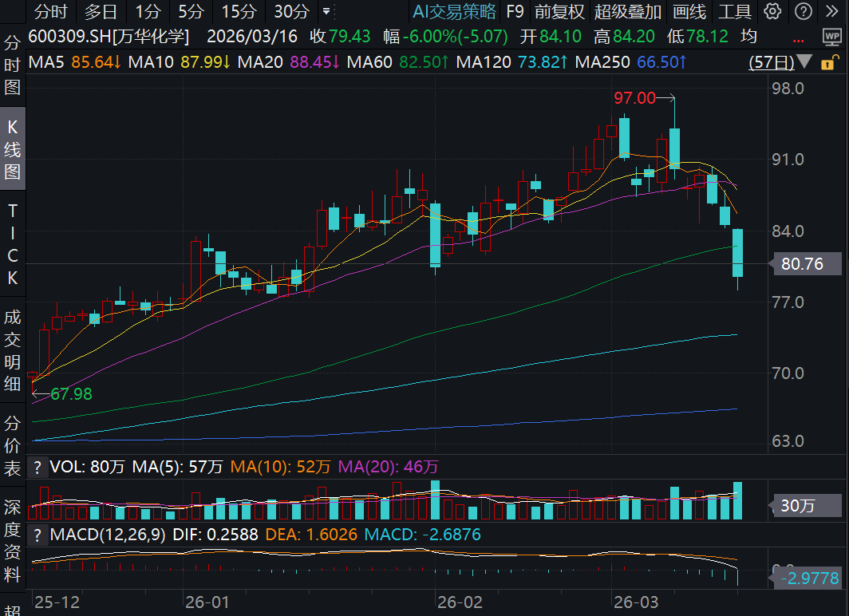Open chart settings gear icon
849x616 pixels.
[772, 11]
